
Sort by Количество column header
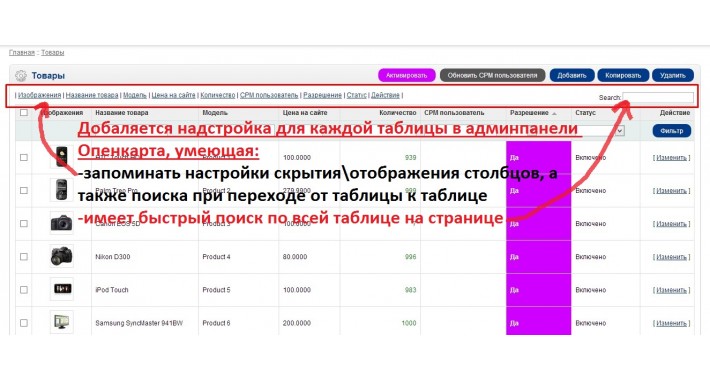[x=398, y=113]
